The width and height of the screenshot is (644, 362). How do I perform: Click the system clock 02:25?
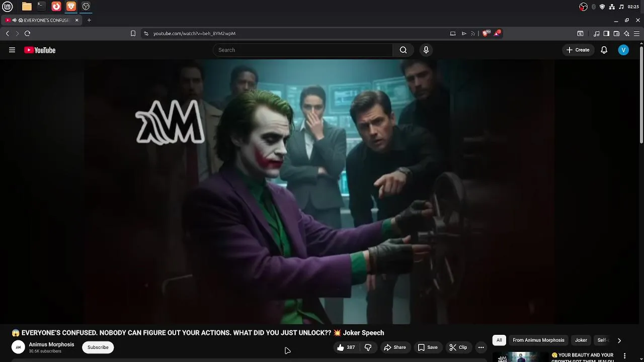point(633,7)
